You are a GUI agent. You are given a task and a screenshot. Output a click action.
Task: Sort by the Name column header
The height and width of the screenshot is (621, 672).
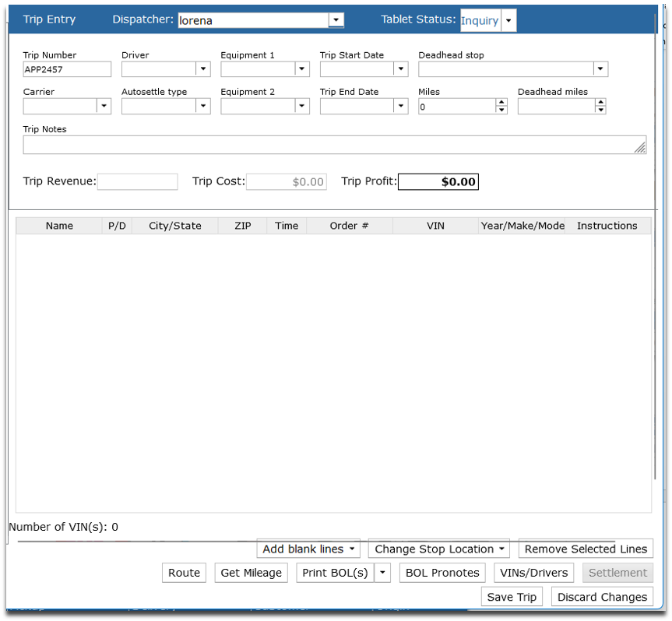(59, 226)
